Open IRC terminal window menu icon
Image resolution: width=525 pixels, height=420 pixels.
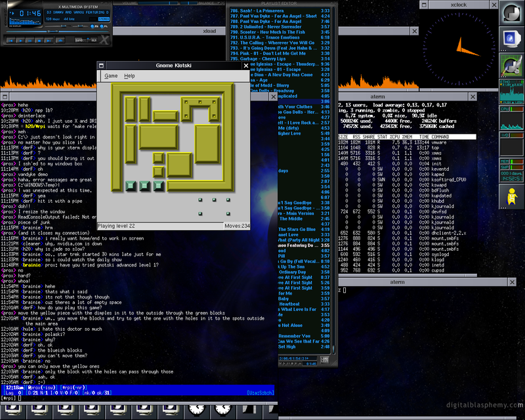[x=5, y=96]
